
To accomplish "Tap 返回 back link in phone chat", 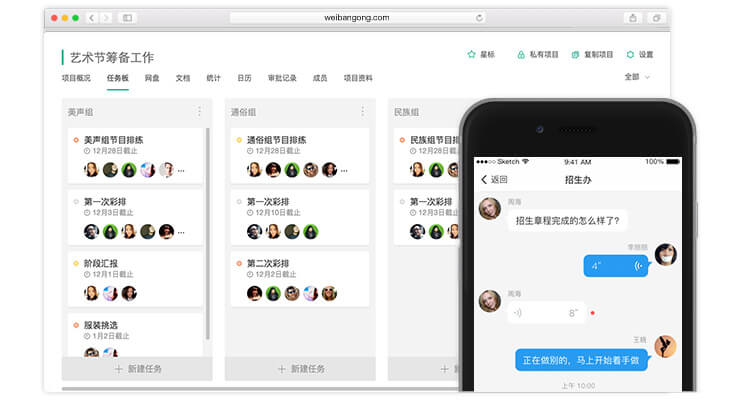I will pos(493,180).
